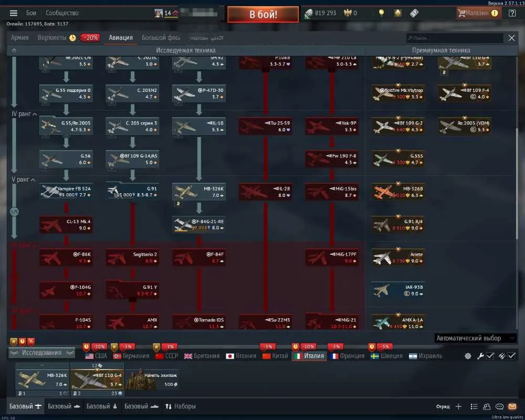The height and width of the screenshot is (420, 525).
Task: Open the Наборы presets button
Action: [181, 406]
